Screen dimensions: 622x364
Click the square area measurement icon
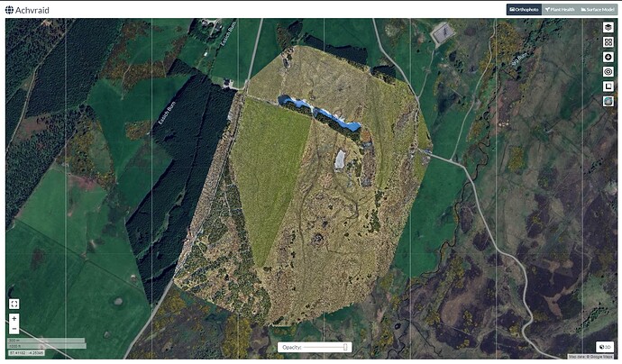tap(608, 86)
